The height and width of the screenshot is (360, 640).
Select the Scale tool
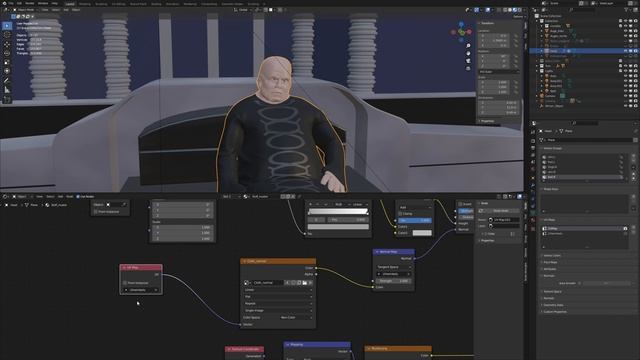(7, 62)
